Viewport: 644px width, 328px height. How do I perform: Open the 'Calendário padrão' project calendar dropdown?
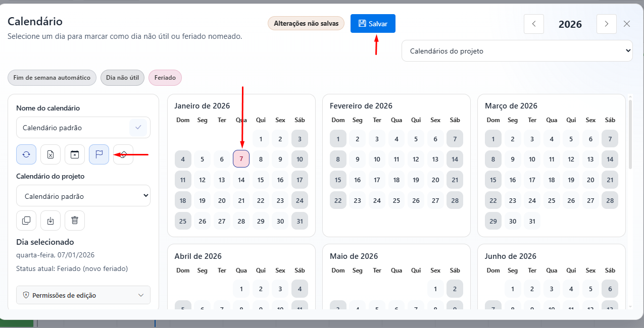tap(83, 196)
